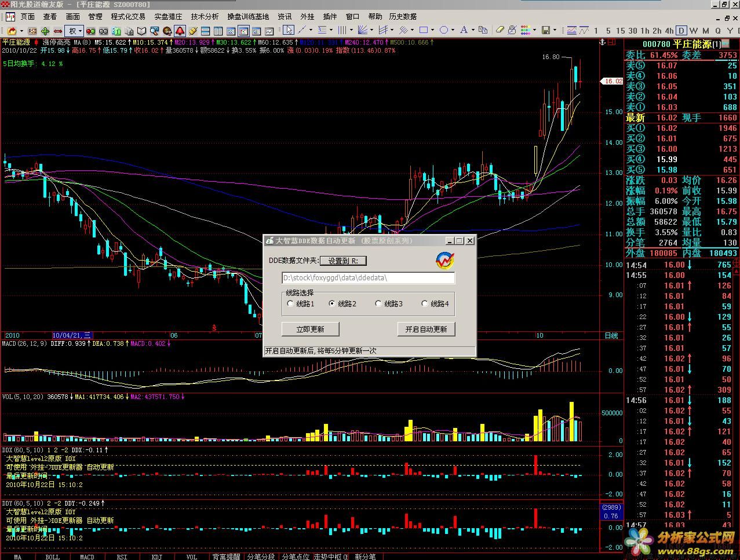740x560 pixels.
Task: Click the red-green dots icon
Action: pos(90,31)
